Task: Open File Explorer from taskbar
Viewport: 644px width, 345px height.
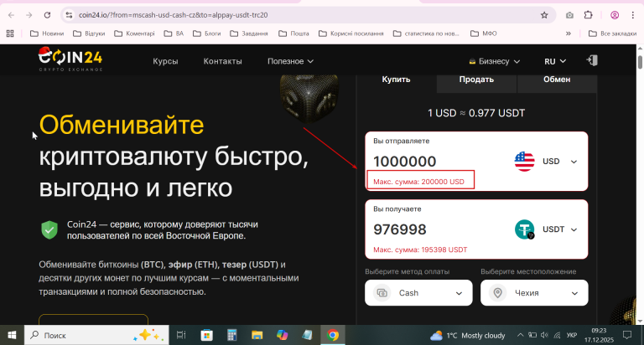Action: pyautogui.click(x=257, y=335)
